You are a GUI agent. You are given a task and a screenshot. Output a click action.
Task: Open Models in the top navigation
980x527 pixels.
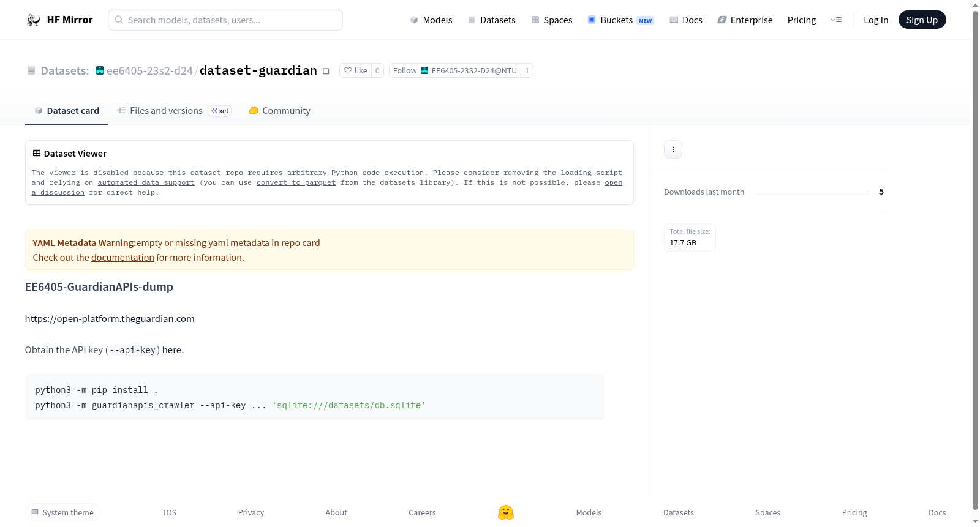(x=431, y=20)
